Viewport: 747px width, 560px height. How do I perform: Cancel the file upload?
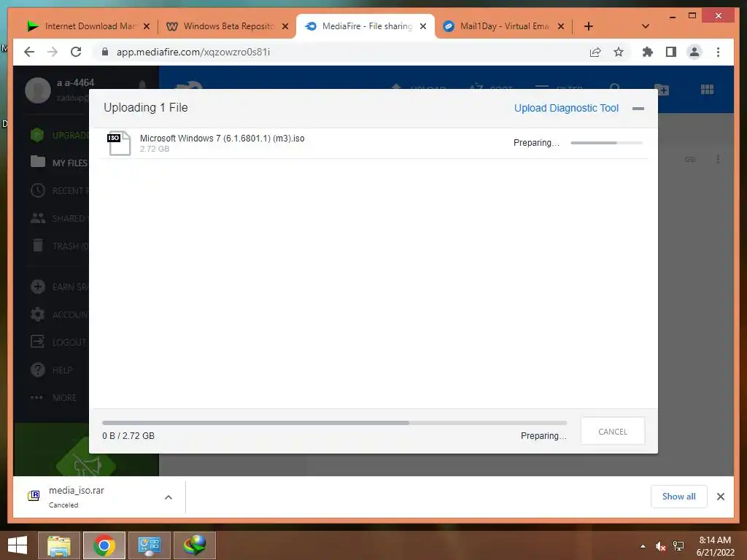point(613,432)
